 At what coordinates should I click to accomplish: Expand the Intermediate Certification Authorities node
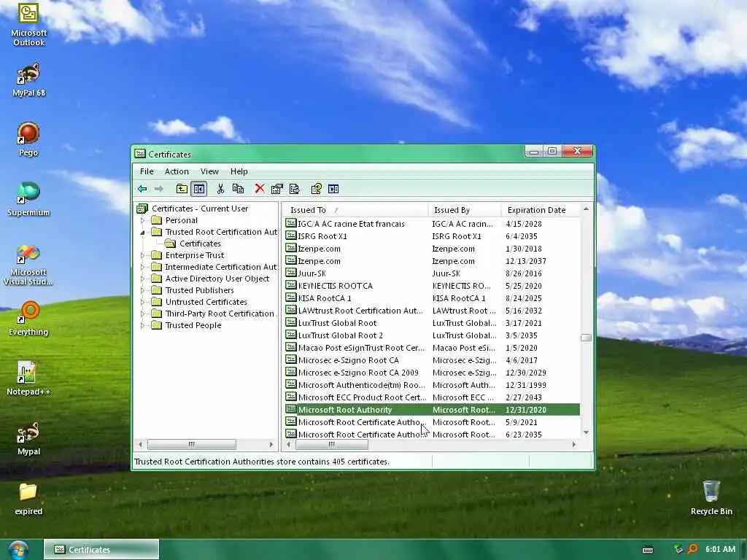[142, 267]
